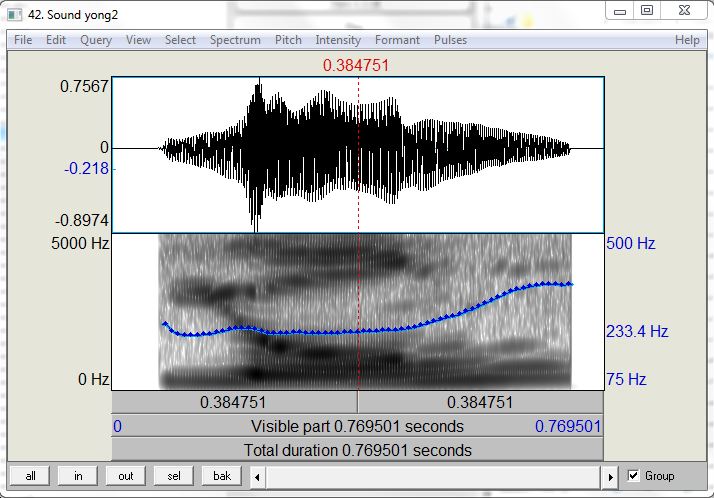Open the View menu

(x=138, y=40)
